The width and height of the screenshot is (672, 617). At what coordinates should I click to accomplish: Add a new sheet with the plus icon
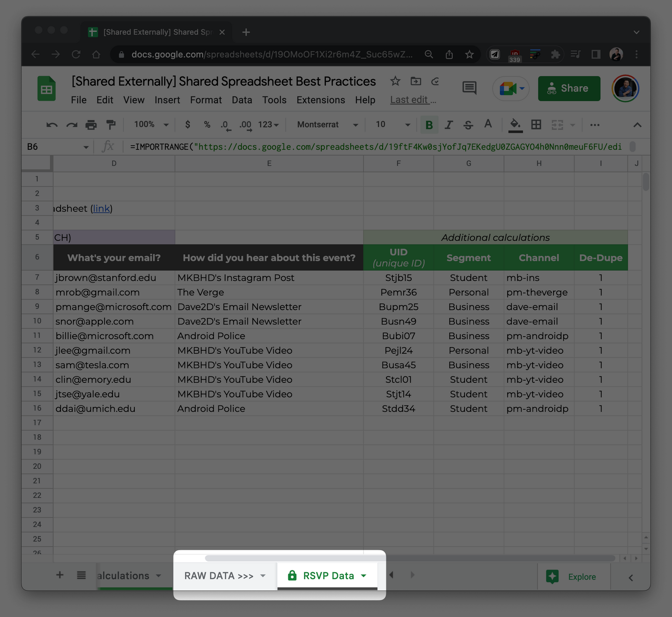pyautogui.click(x=60, y=575)
